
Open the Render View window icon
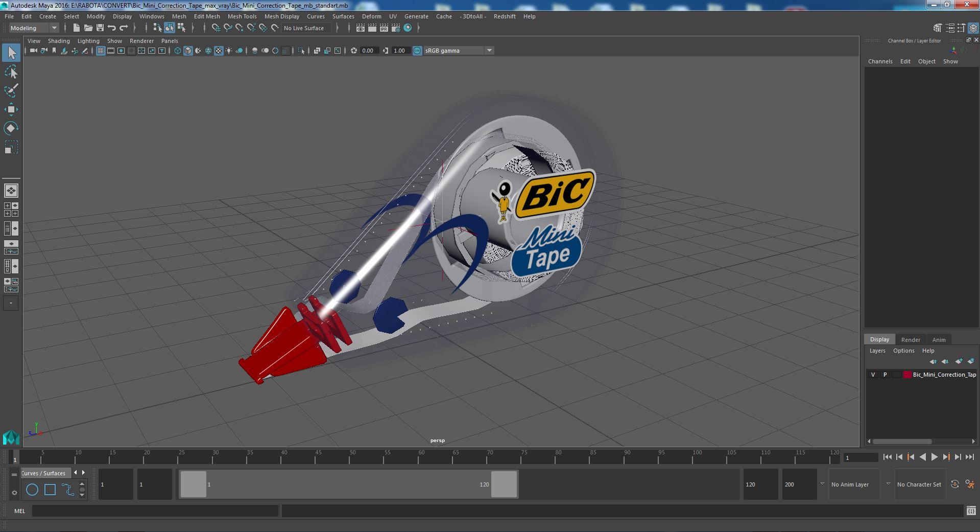click(x=361, y=28)
